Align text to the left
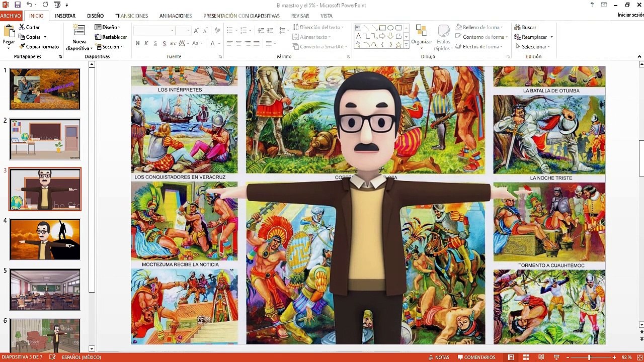The image size is (644, 362). [x=229, y=44]
